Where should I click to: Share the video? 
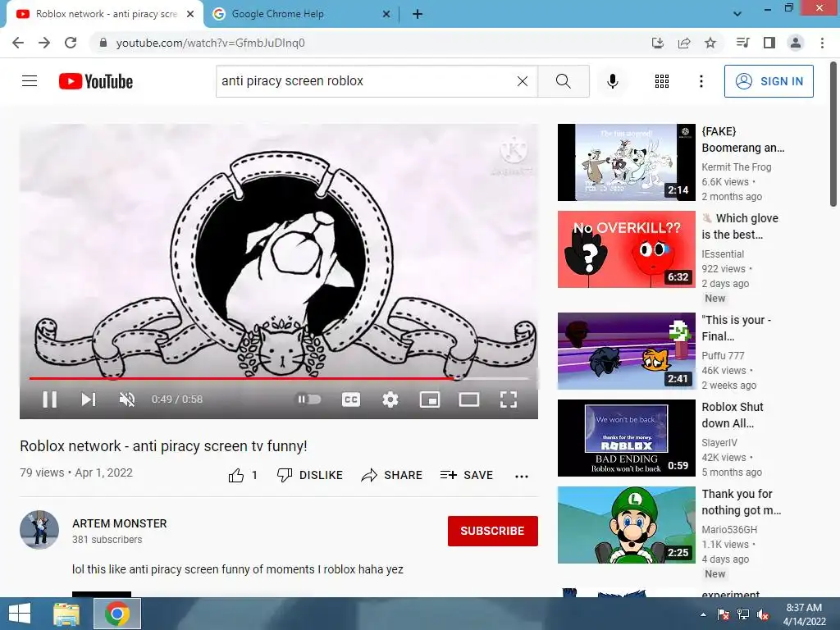pyautogui.click(x=392, y=475)
